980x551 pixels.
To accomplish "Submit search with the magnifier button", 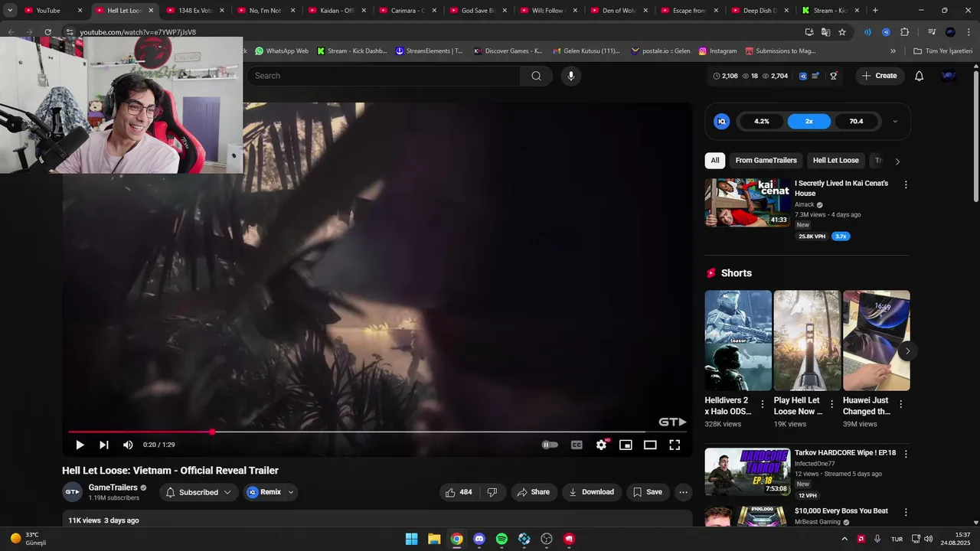I will (x=536, y=76).
